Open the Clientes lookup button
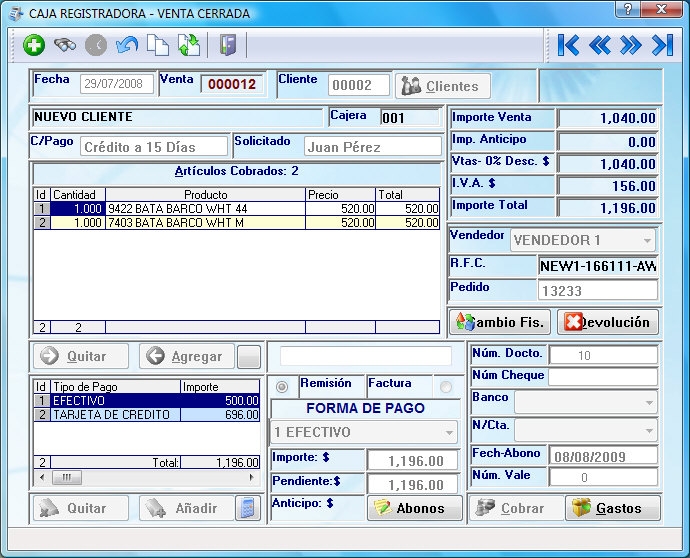 pos(443,86)
